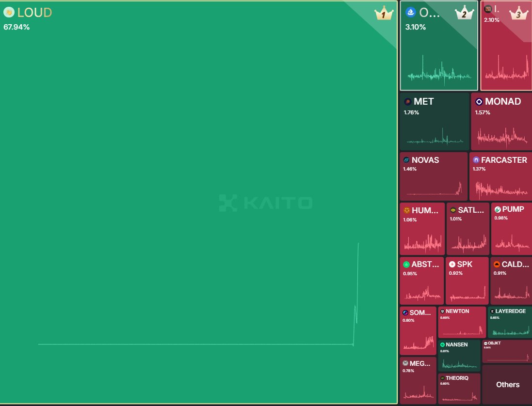Click the MONAD logo icon

pyautogui.click(x=479, y=101)
